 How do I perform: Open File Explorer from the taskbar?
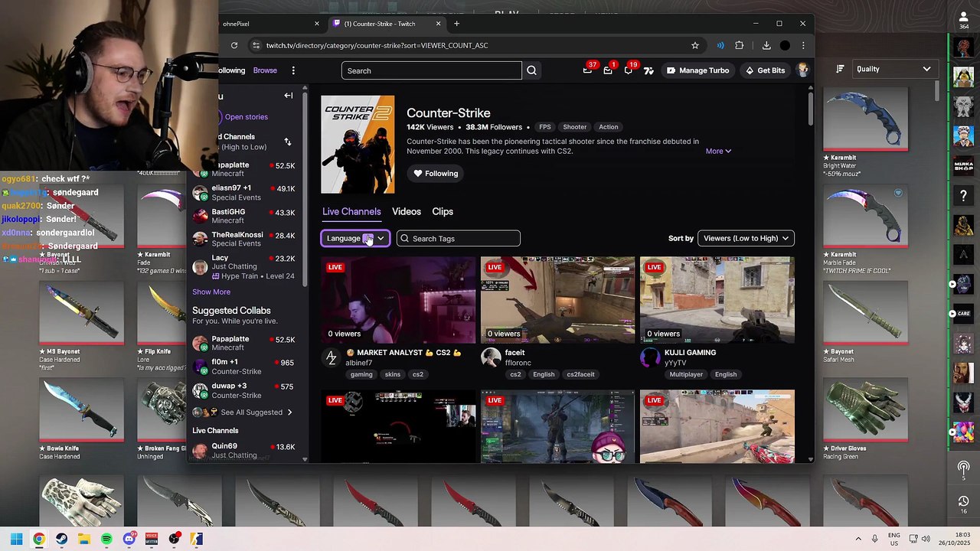coord(83,539)
